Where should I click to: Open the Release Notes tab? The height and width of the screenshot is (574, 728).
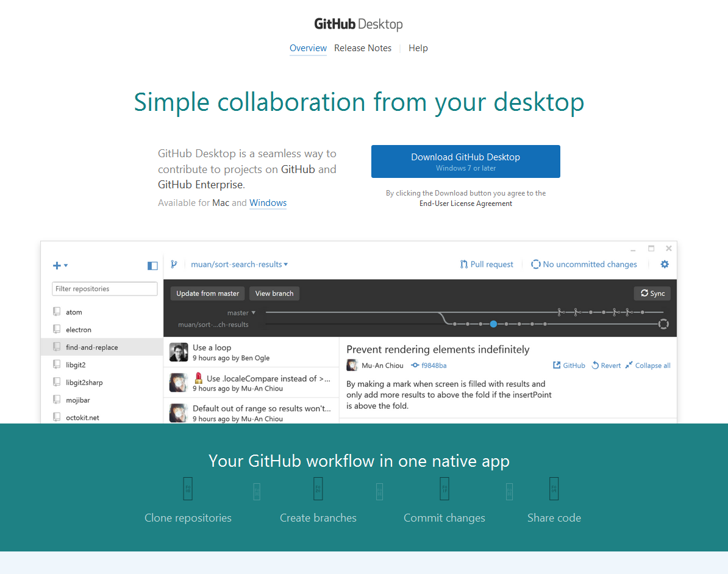[x=363, y=48]
